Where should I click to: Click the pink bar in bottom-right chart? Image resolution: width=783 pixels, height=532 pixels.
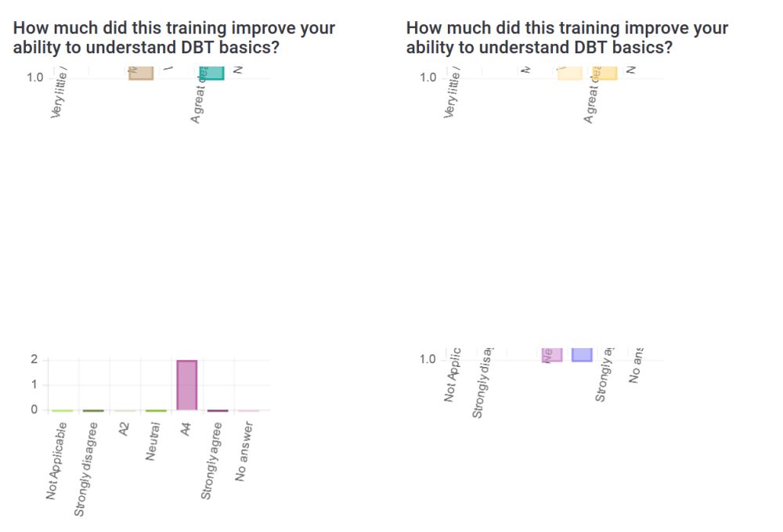pos(551,354)
